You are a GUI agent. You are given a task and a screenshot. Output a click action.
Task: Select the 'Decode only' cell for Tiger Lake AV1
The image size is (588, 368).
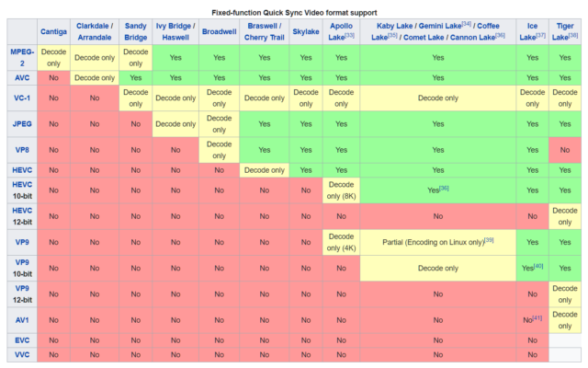(x=565, y=320)
